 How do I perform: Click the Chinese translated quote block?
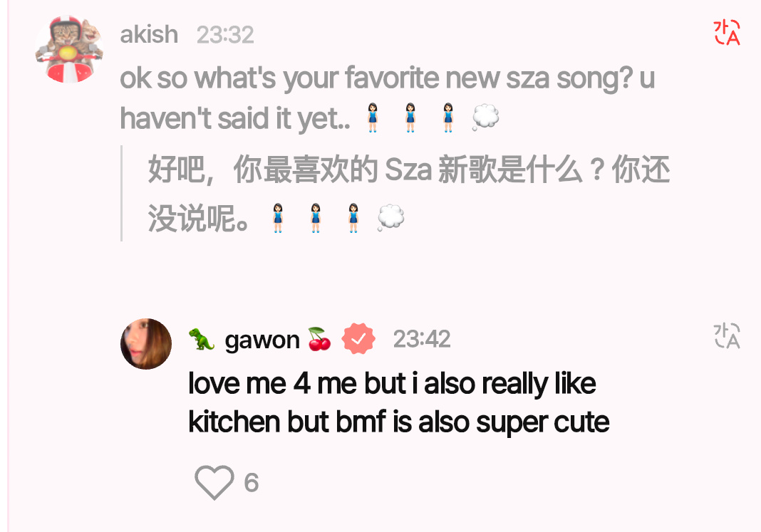pos(395,193)
